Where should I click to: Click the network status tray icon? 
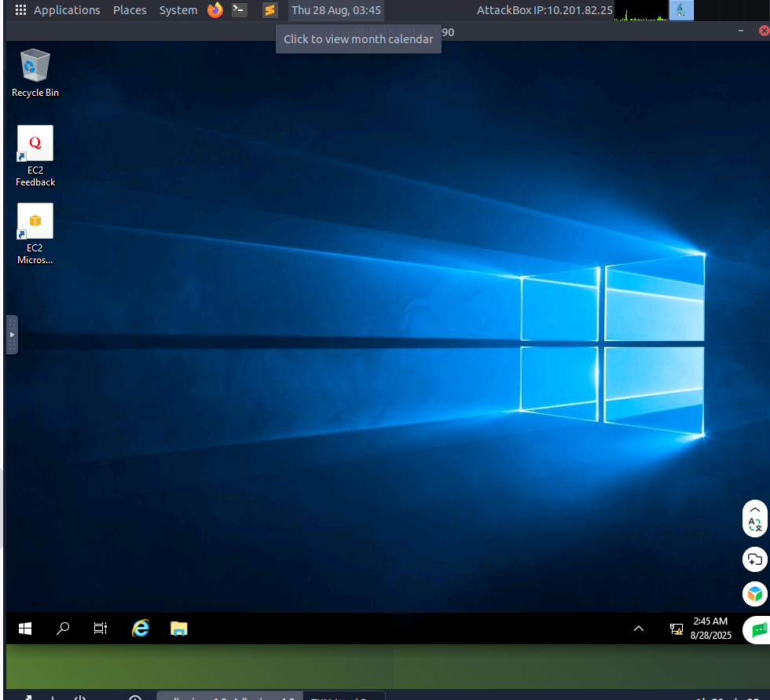676,629
